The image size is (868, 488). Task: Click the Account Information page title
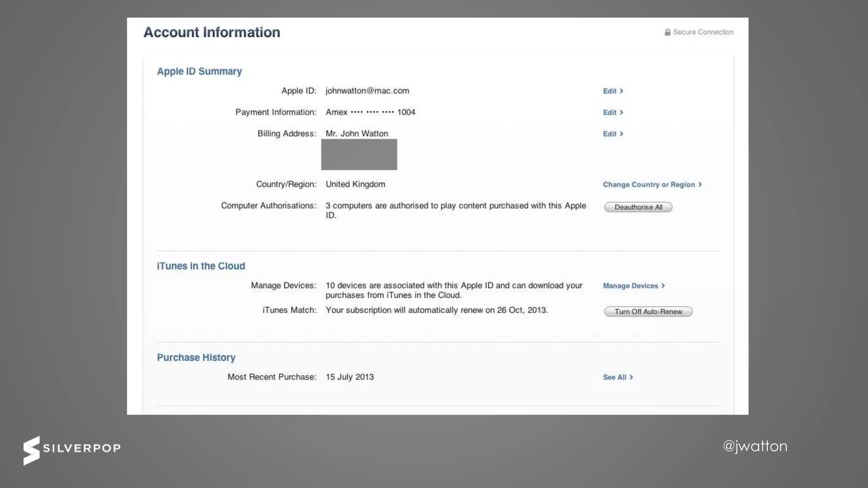coord(211,32)
